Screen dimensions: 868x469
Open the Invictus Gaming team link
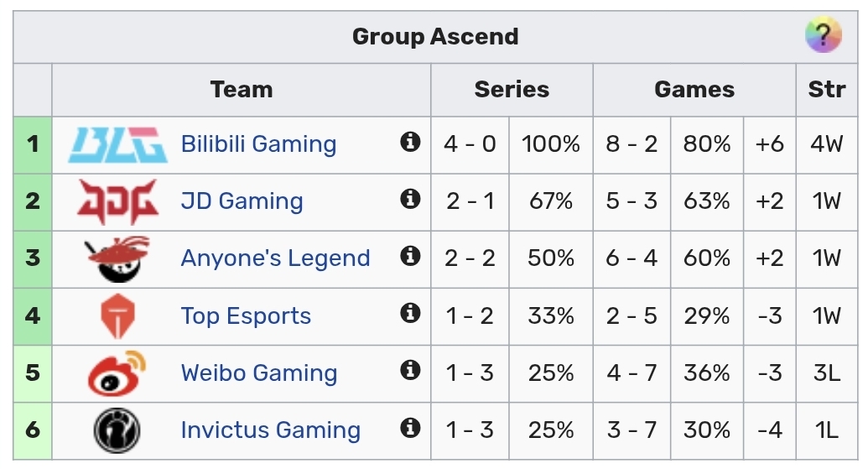270,430
